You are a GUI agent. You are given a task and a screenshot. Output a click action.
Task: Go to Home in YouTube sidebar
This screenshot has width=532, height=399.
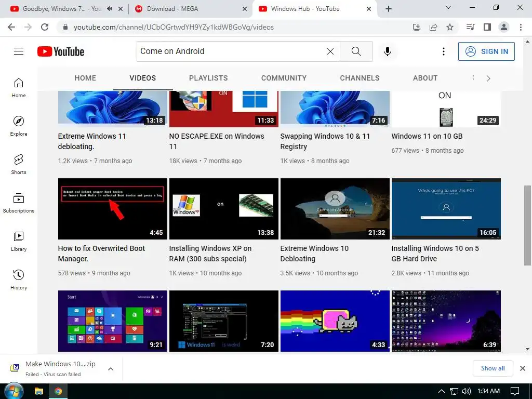[19, 87]
